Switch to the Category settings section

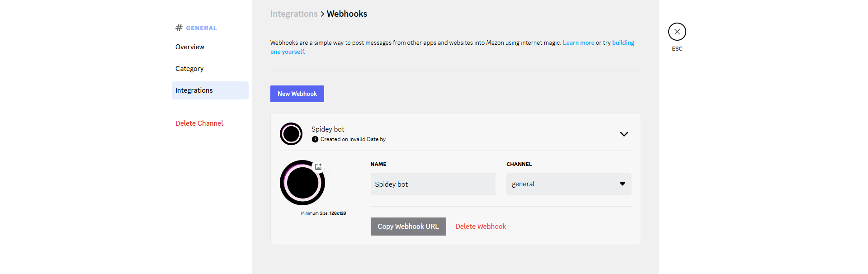coord(189,69)
